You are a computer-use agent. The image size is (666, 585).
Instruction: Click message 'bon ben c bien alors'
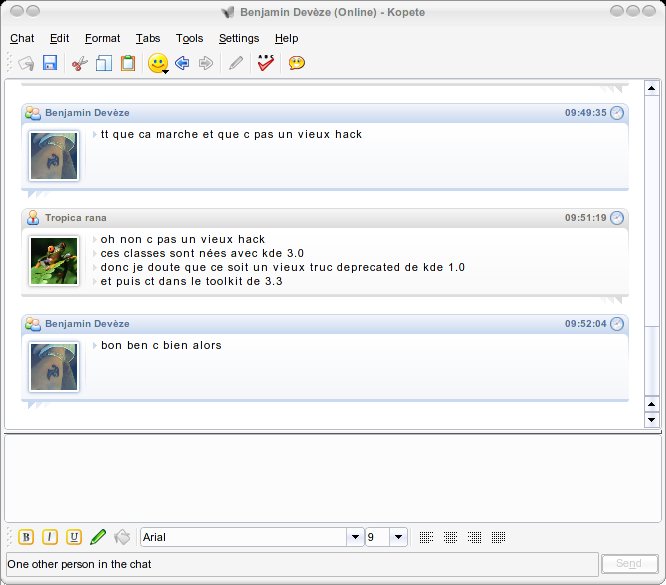[161, 345]
